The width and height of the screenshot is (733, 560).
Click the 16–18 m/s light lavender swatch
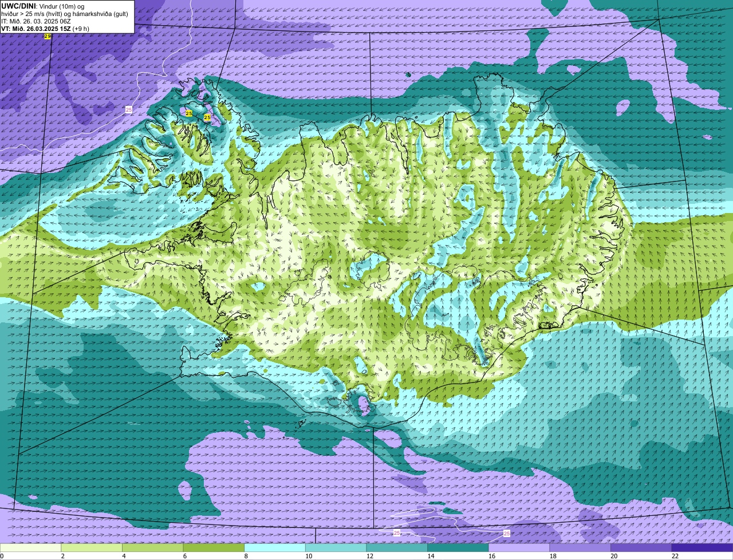click(519, 547)
